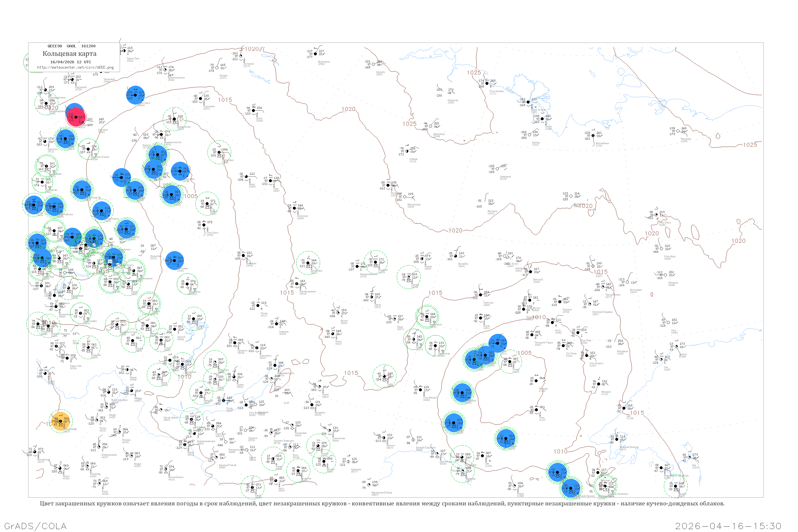
Task: Click the Игарка station plot marker
Action: 217,68
